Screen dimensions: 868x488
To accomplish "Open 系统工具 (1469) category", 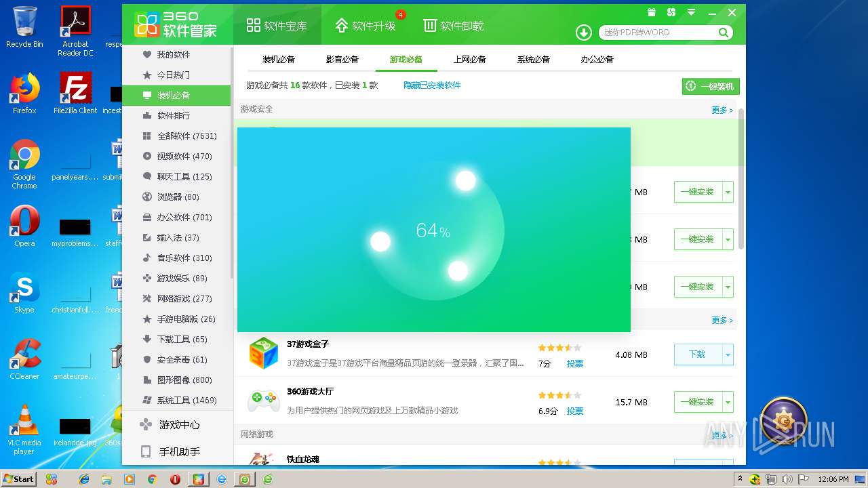I will click(x=176, y=400).
